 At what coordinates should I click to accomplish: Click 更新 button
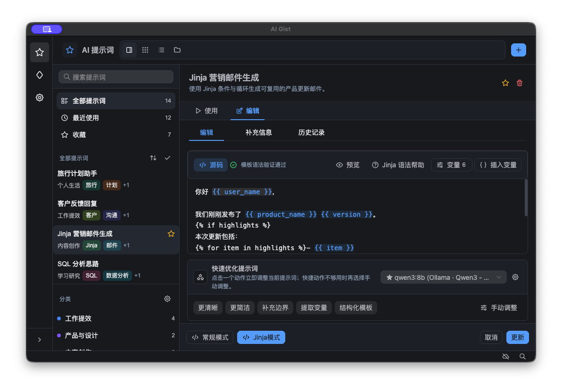pyautogui.click(x=517, y=337)
